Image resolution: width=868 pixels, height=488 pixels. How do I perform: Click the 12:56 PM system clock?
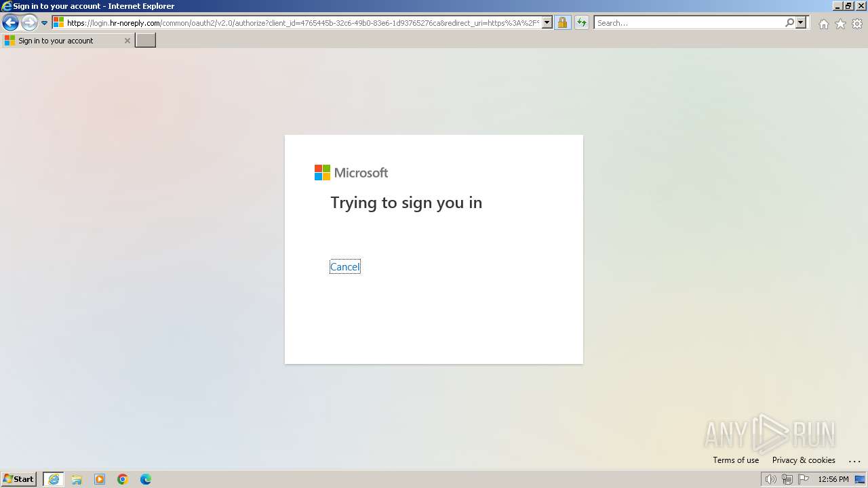833,479
